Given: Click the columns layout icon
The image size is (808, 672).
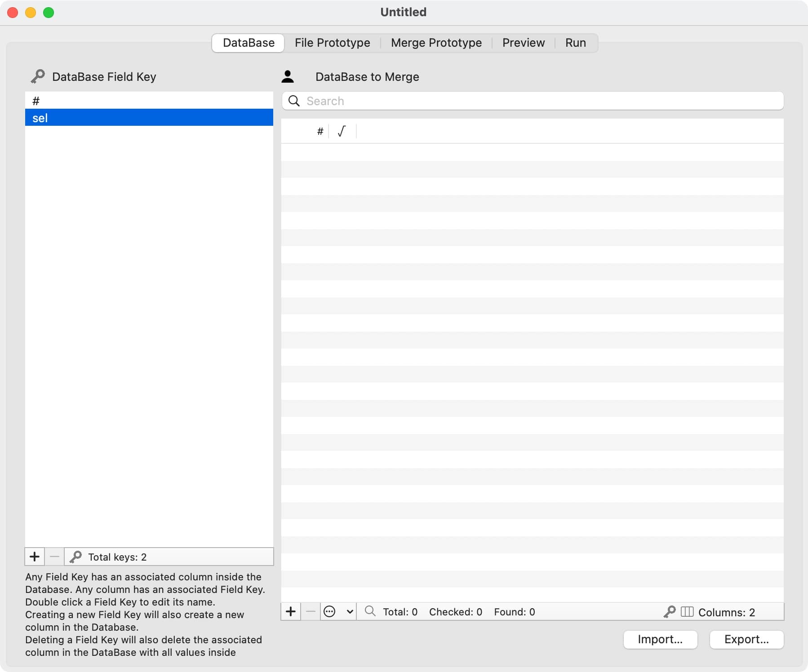Looking at the screenshot, I should pos(687,612).
